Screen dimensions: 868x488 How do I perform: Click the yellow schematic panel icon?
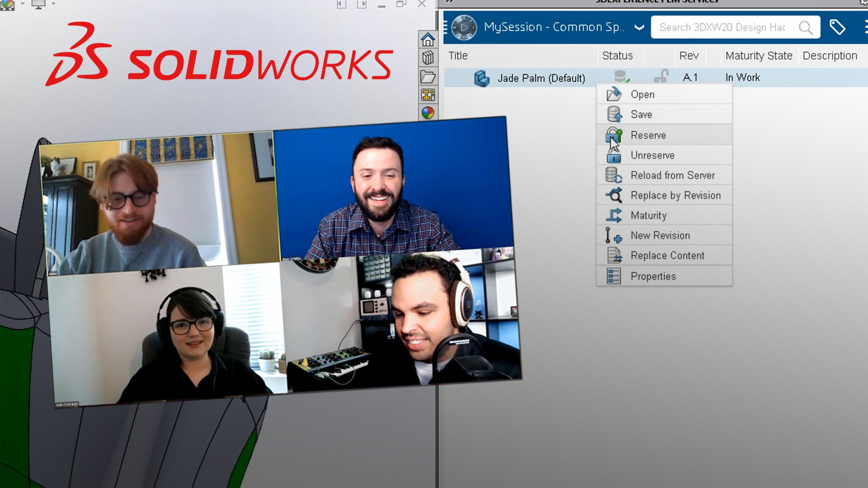427,93
